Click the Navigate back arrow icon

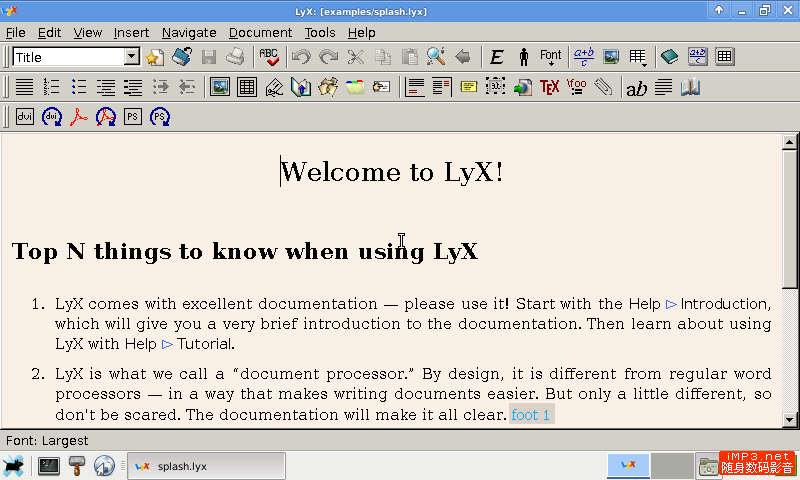[463, 57]
